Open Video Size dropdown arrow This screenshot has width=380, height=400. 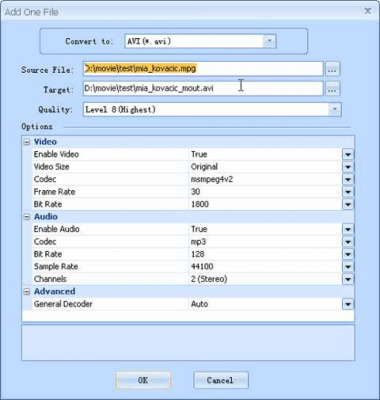pos(348,167)
